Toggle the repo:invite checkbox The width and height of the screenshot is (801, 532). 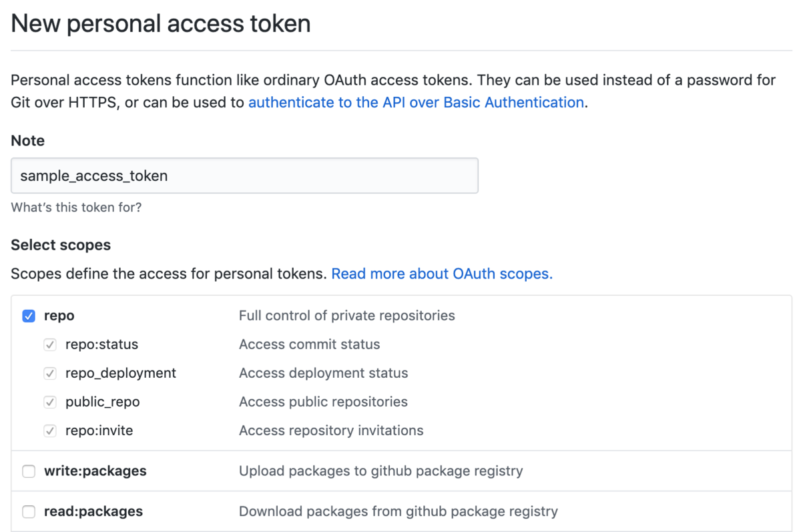50,431
